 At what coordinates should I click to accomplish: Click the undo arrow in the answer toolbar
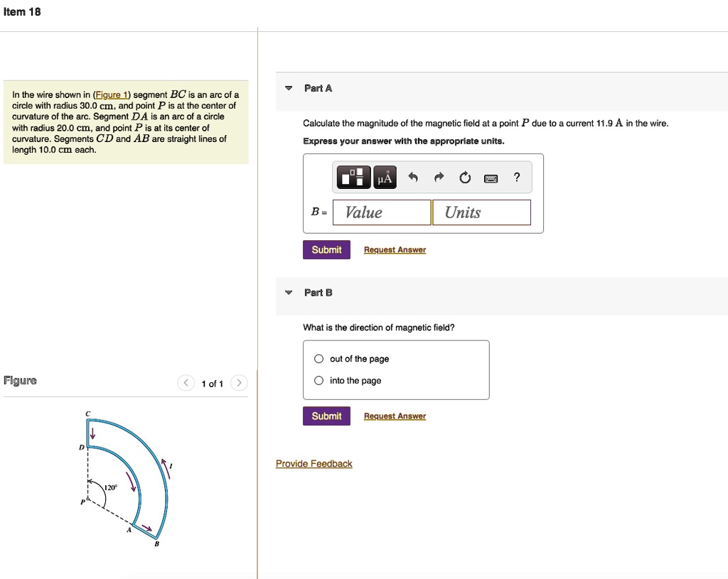412,178
